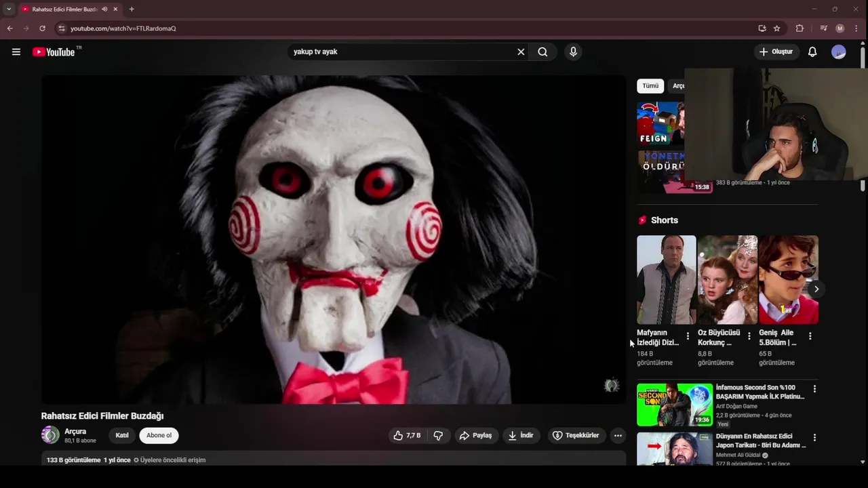Image resolution: width=868 pixels, height=488 pixels.
Task: Start voice search with the microphone
Action: [x=573, y=52]
